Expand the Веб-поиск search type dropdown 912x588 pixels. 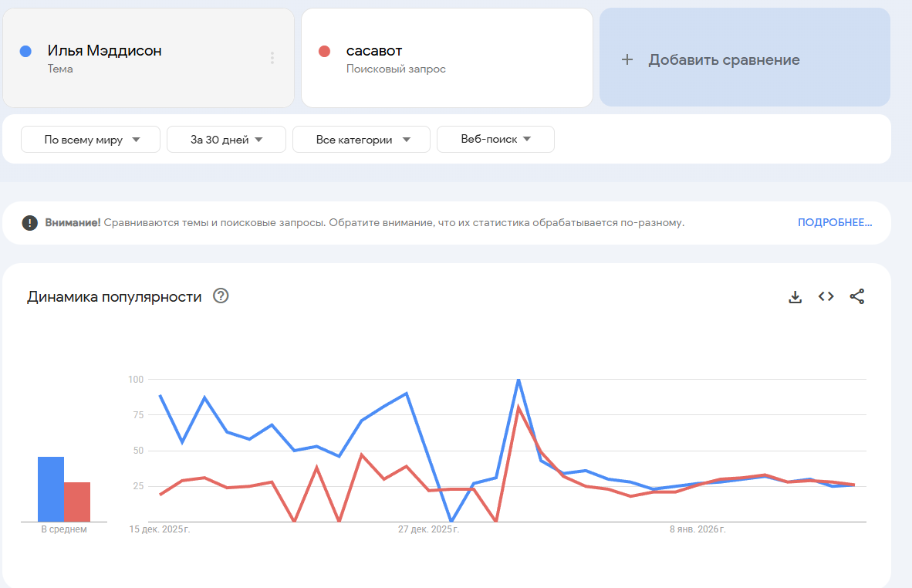(x=495, y=140)
